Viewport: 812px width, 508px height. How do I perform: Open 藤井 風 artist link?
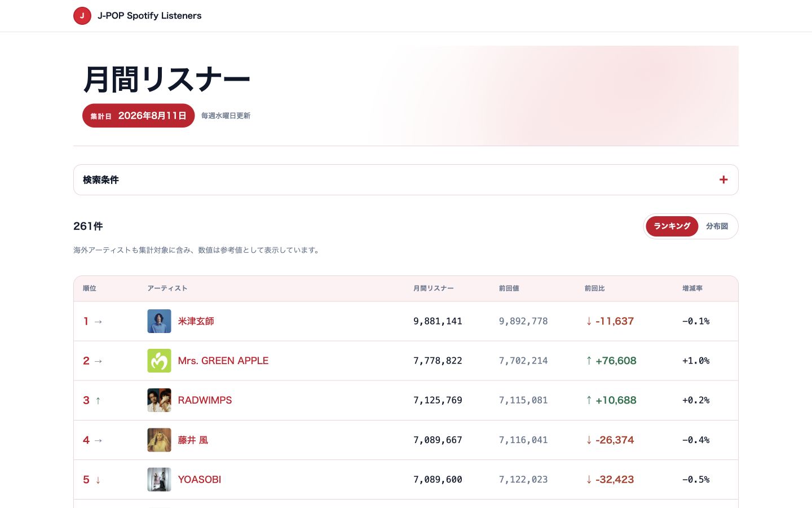(193, 440)
